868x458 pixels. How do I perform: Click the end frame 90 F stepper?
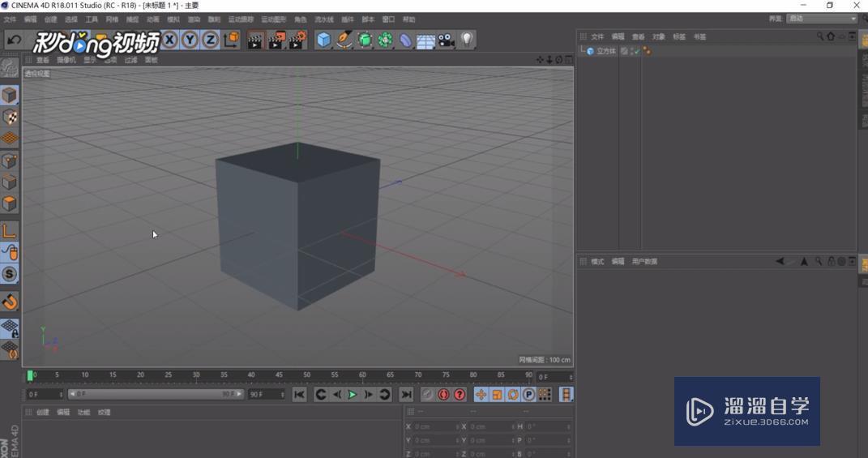point(266,395)
